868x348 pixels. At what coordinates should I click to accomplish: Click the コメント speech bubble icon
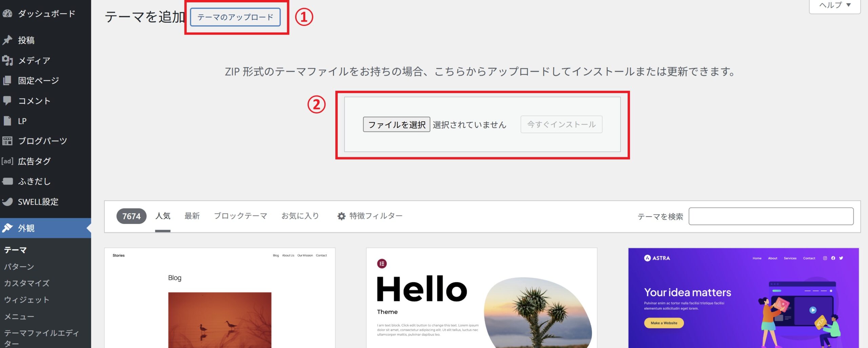[x=7, y=101]
